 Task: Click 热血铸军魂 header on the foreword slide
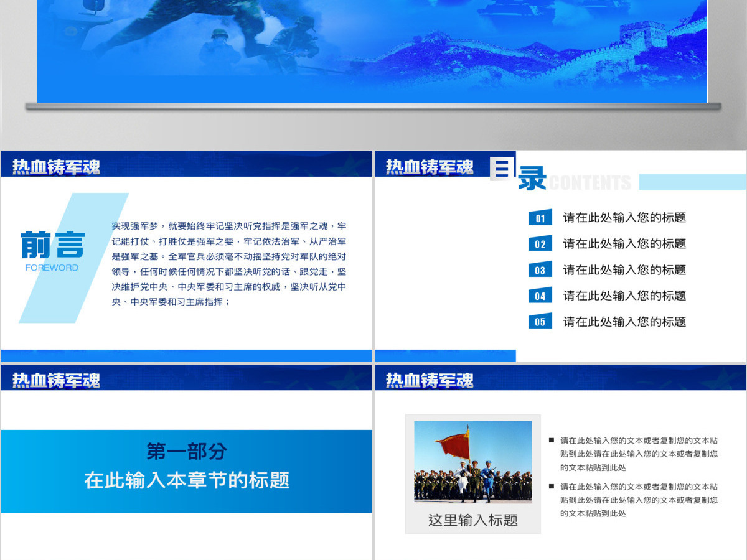coord(56,167)
